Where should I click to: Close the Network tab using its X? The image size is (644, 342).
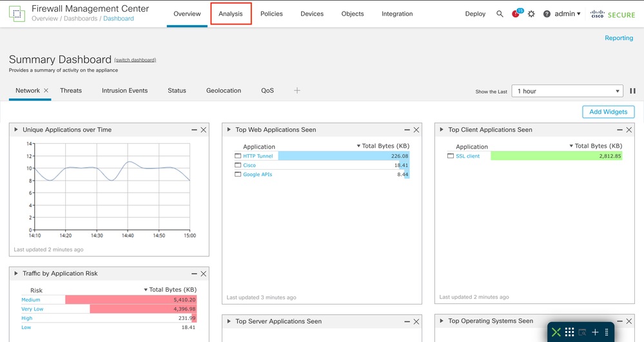46,91
